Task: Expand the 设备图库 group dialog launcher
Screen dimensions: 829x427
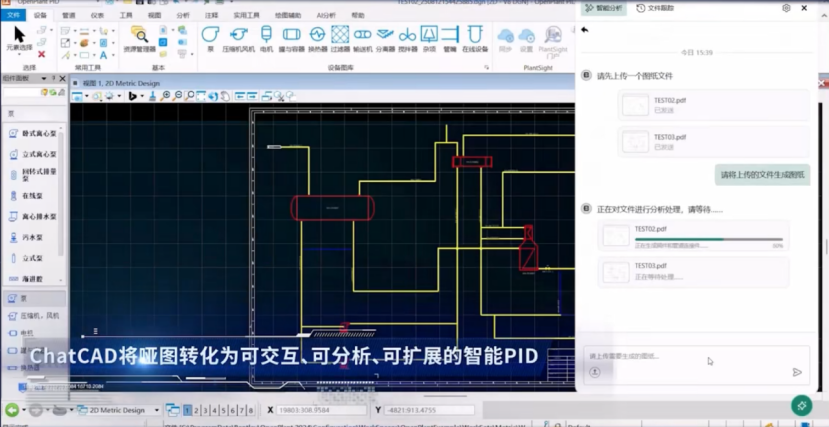Action: pyautogui.click(x=487, y=68)
